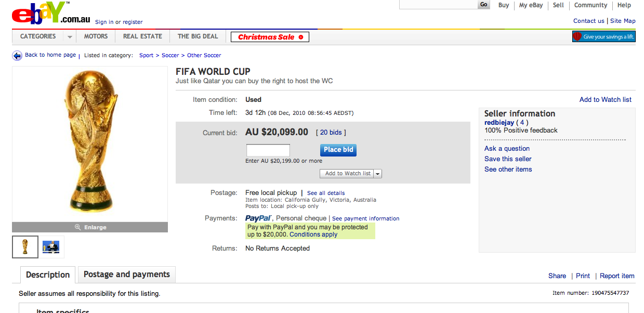The height and width of the screenshot is (313, 644).
Task: Click the hot air balloon savings banner
Action: [603, 37]
